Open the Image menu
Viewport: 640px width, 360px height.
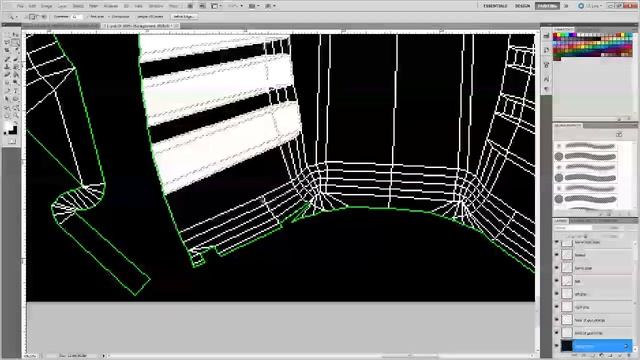[47, 6]
